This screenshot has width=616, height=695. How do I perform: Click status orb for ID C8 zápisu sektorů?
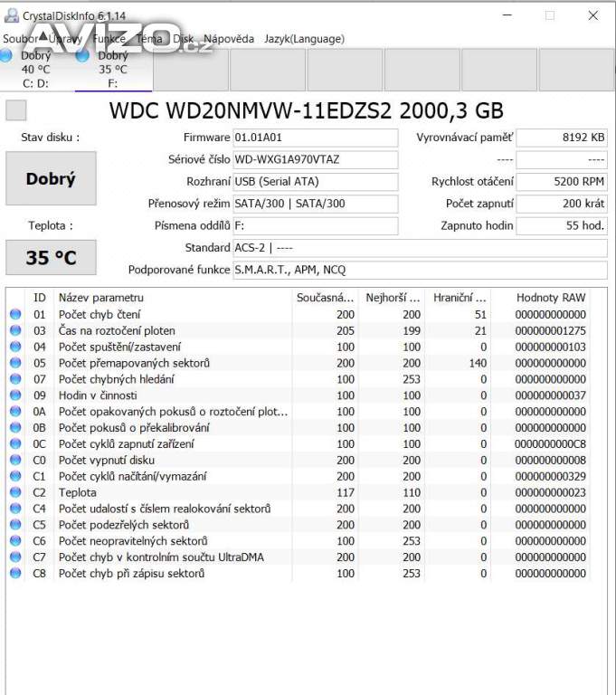(x=15, y=573)
